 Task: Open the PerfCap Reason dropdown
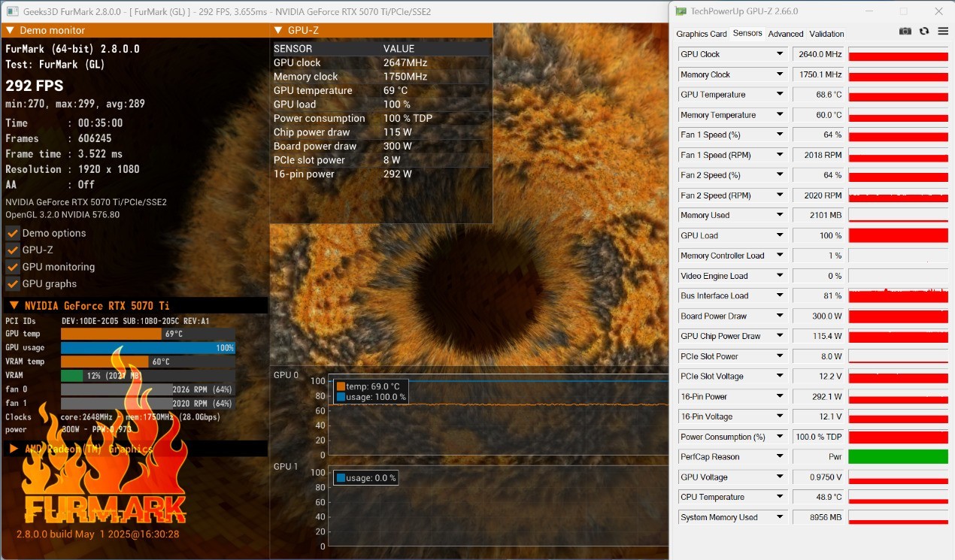(x=780, y=457)
